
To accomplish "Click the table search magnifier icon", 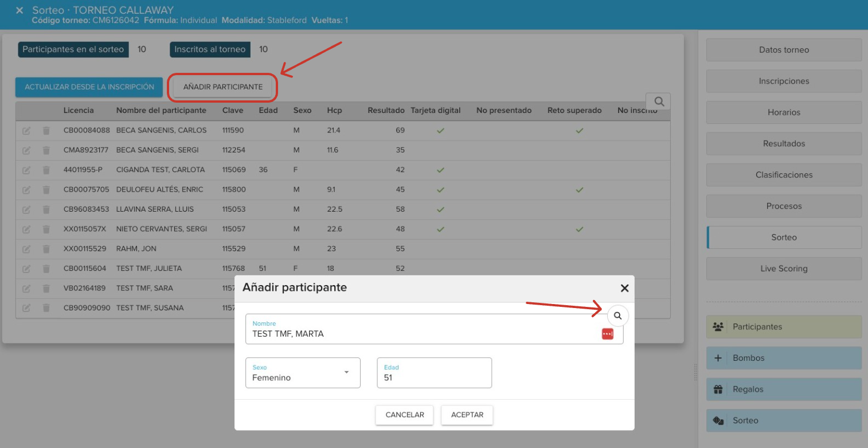I will [659, 102].
